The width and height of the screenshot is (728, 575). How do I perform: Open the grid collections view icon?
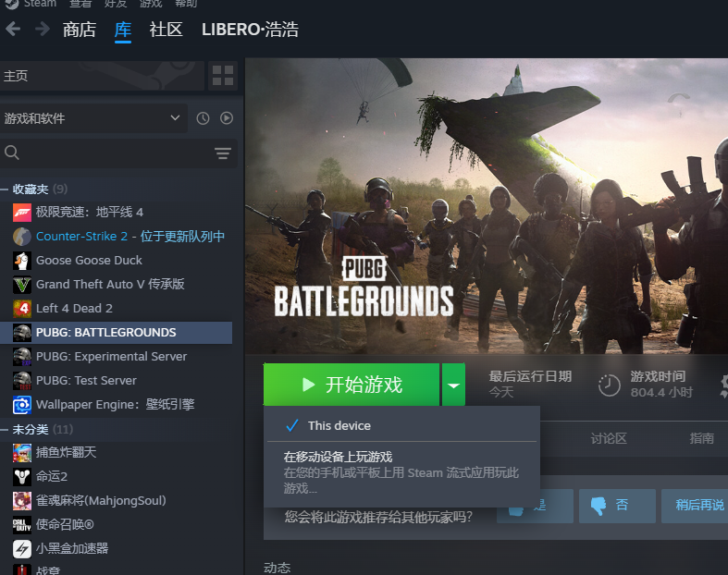coord(223,76)
